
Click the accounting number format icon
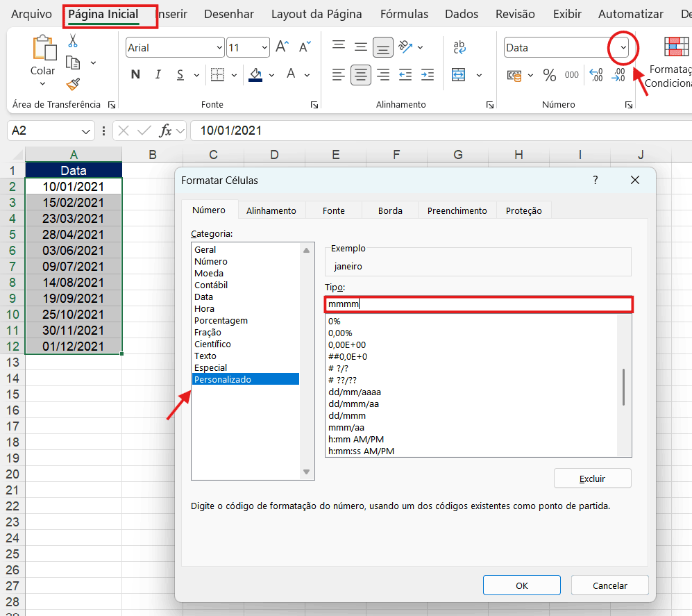(x=514, y=76)
